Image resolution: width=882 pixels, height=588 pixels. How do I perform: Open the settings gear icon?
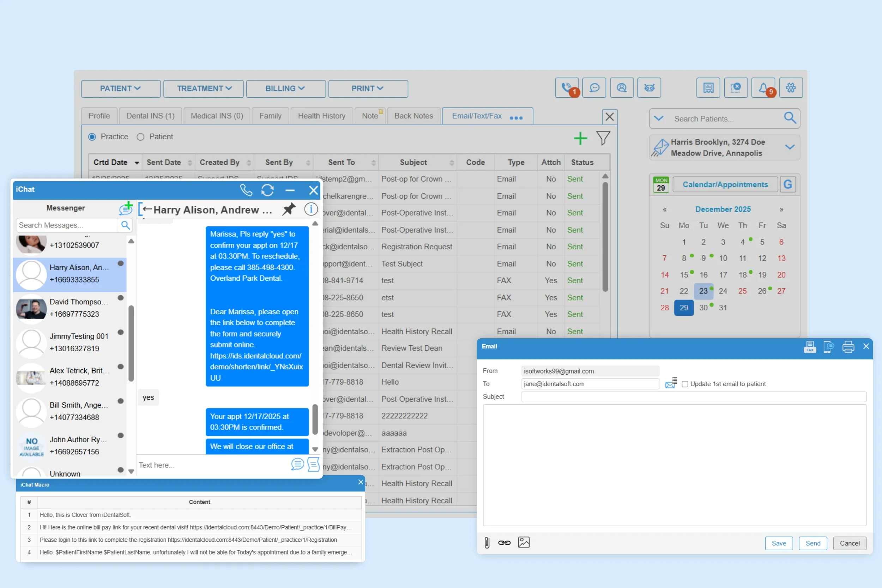tap(791, 88)
